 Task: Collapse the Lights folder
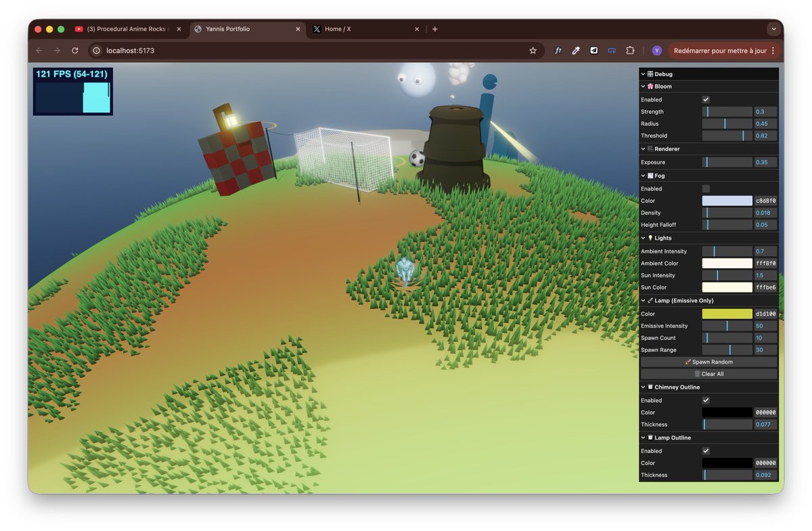[x=708, y=238]
